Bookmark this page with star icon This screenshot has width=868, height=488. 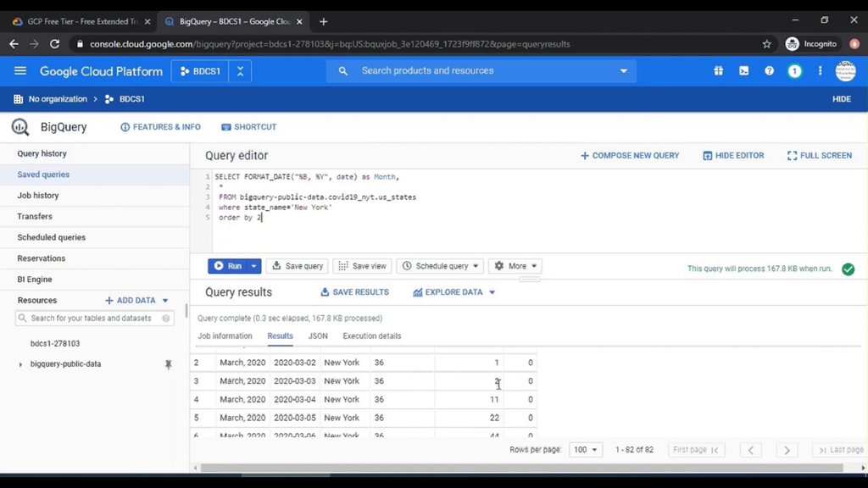point(766,44)
